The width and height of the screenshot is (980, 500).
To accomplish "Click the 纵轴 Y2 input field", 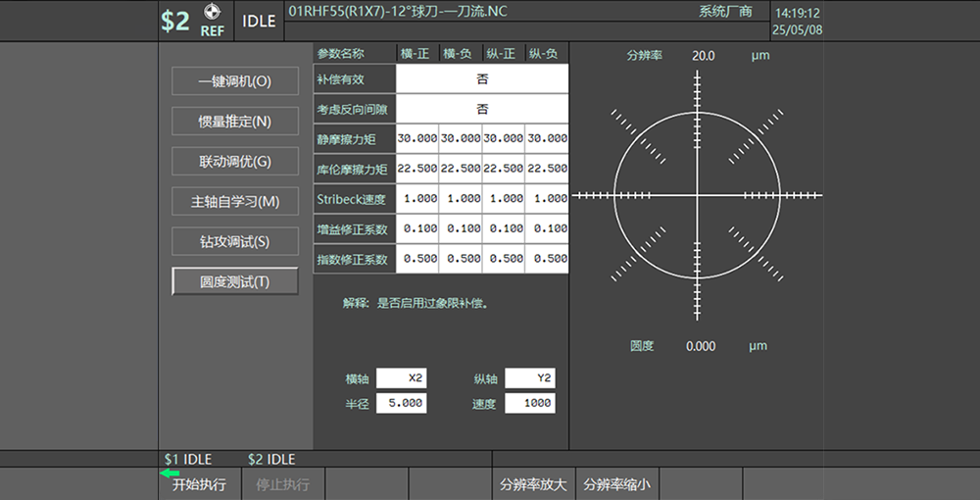I will pos(530,378).
